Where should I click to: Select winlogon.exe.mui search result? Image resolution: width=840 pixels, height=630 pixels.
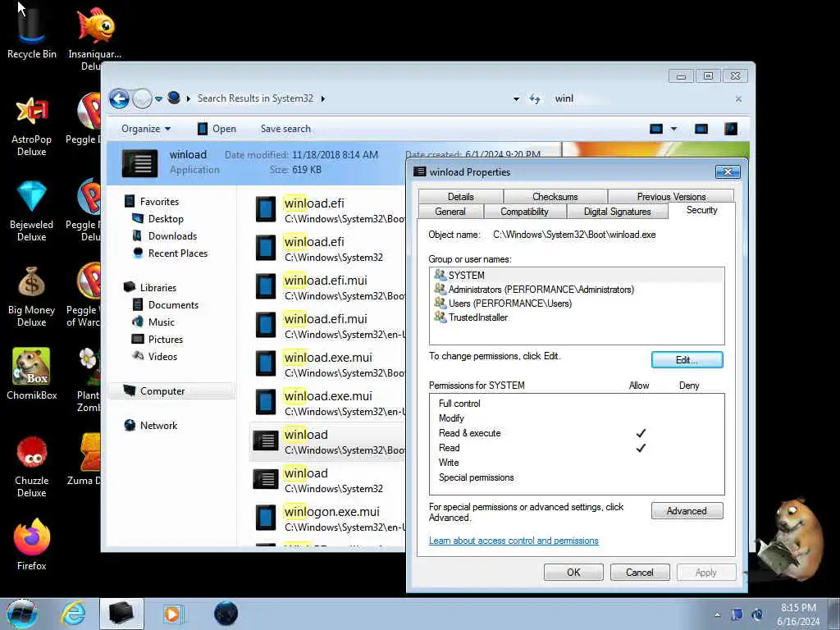(x=328, y=519)
